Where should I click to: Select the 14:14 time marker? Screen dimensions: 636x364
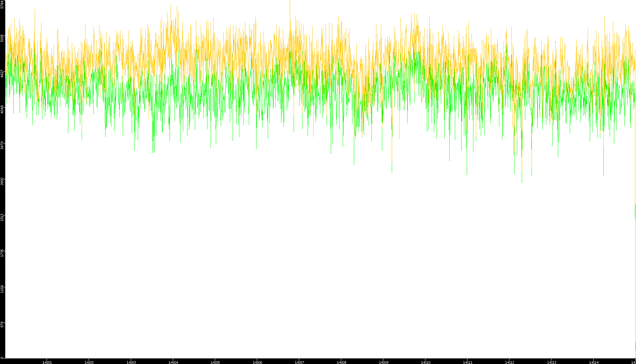pos(594,362)
